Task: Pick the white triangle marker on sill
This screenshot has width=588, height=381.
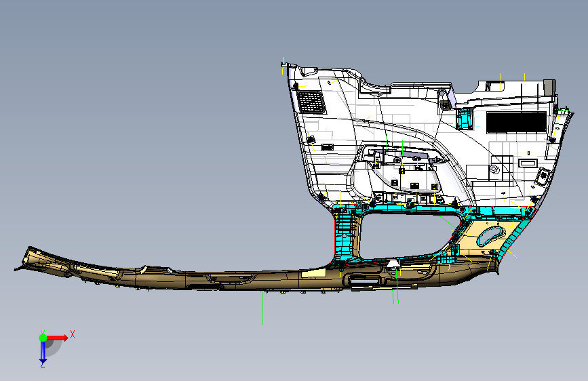Action: coord(393,264)
